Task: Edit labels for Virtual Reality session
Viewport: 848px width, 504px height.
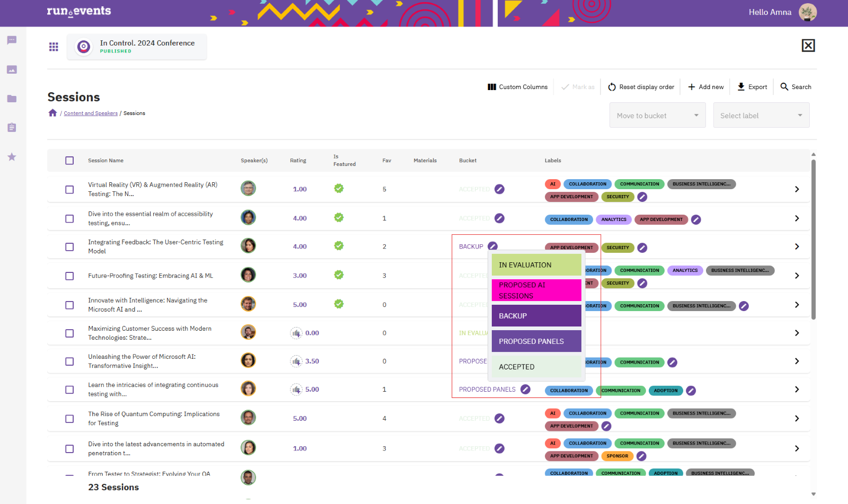Action: [x=642, y=197]
